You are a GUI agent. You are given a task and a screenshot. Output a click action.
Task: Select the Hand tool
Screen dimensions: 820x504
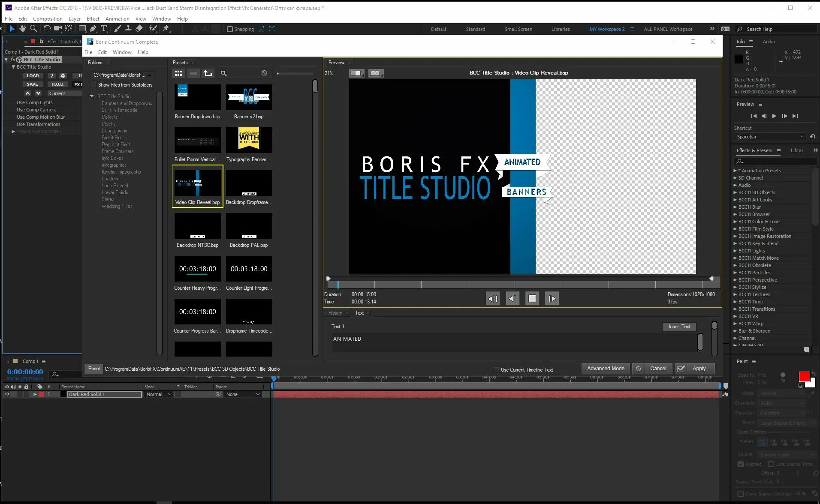pos(22,29)
